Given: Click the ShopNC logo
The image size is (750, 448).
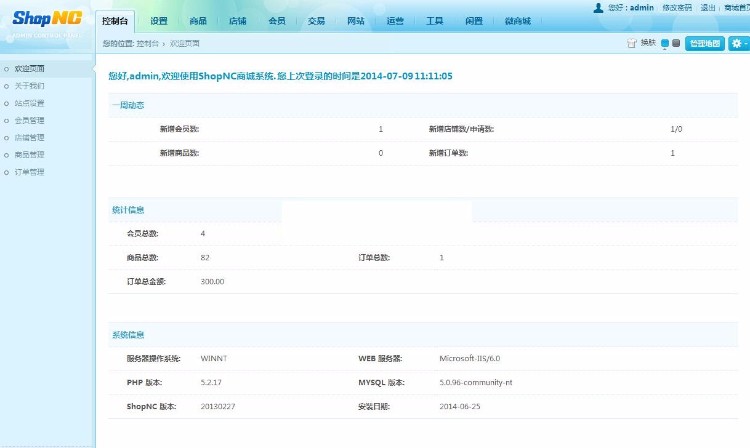Looking at the screenshot, I should pos(47,18).
